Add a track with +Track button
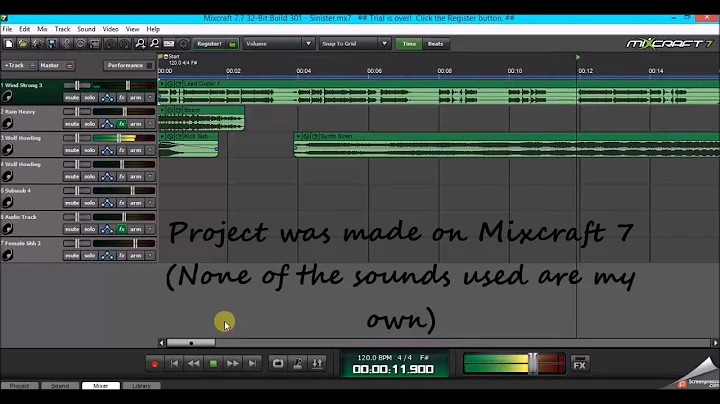Viewport: 720px width, 404px height. point(19,65)
